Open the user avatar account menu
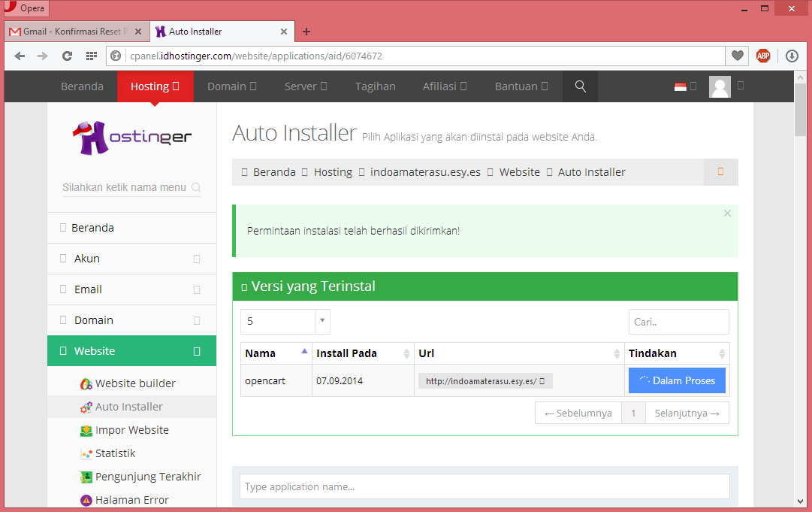The width and height of the screenshot is (812, 512). [x=720, y=86]
